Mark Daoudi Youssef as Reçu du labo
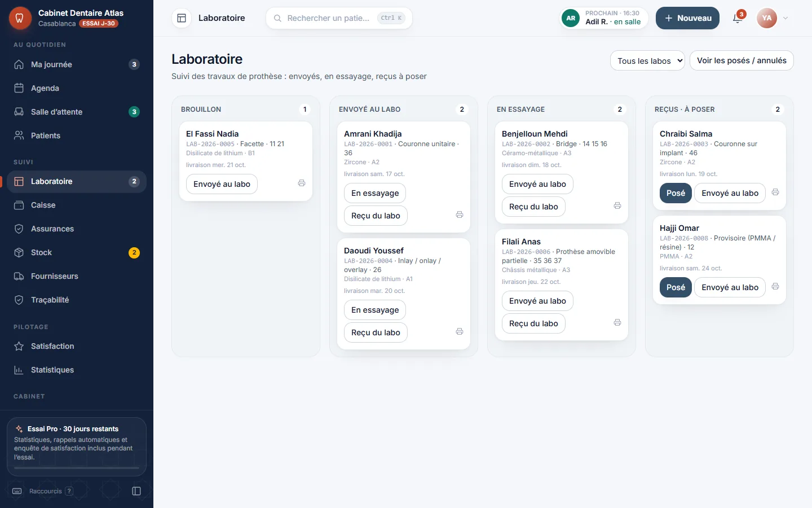This screenshot has height=508, width=812. (x=376, y=332)
